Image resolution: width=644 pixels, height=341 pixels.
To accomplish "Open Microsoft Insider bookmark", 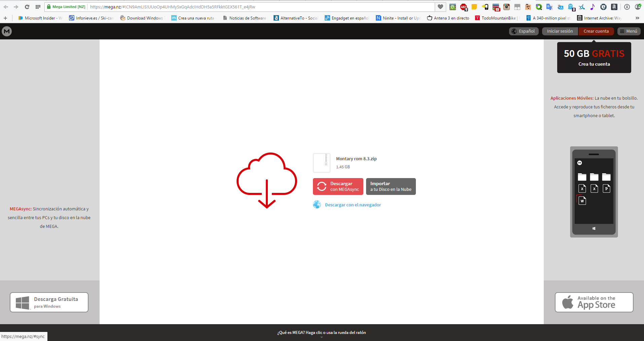I will 40,18.
